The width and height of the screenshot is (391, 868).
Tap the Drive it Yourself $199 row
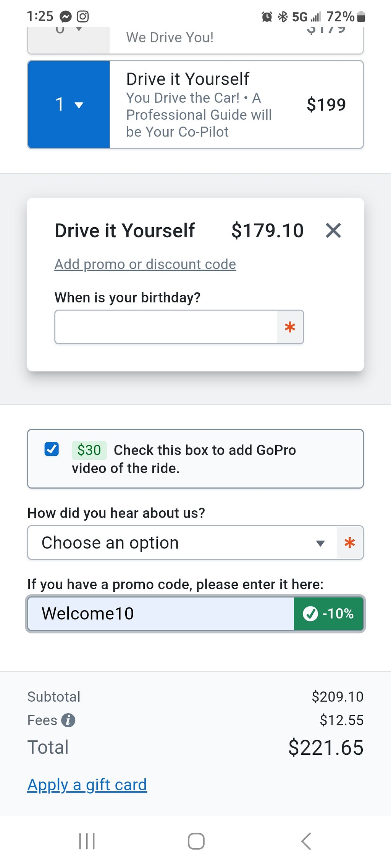(195, 104)
